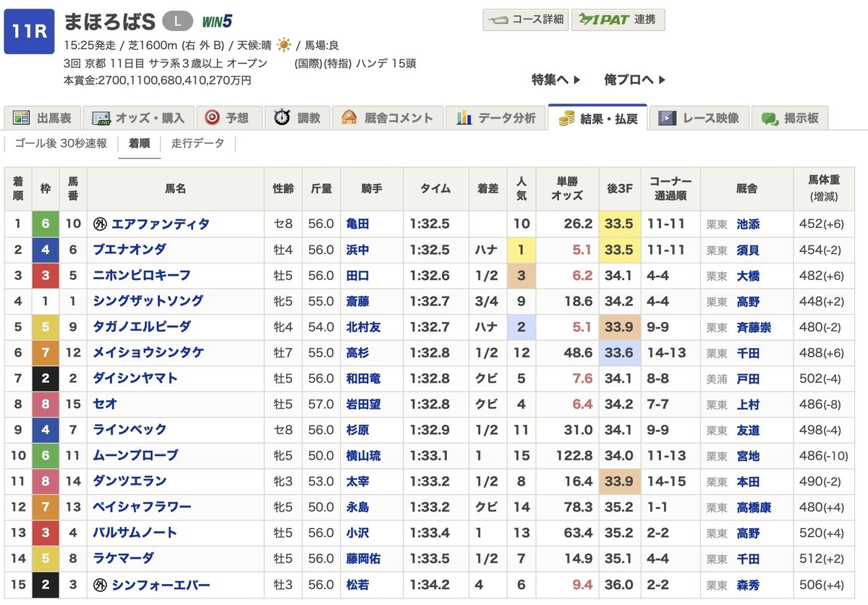This screenshot has width=868, height=605.
Task: Open the 掲示板 tab
Action: (790, 118)
